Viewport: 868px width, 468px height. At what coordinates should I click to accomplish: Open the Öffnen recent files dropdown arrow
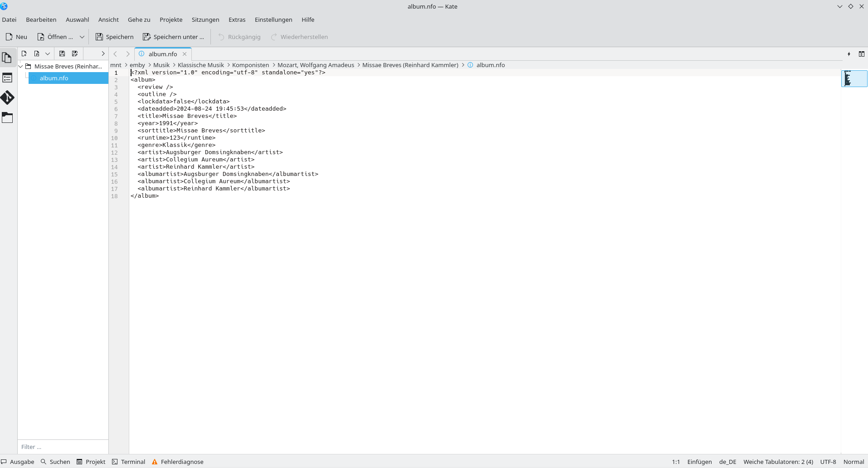(x=82, y=37)
